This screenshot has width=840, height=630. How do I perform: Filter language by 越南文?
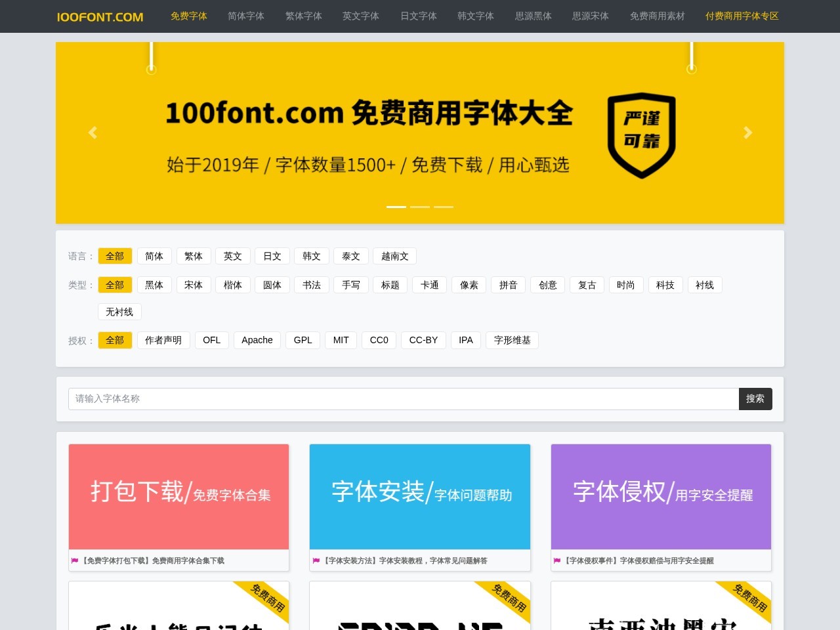pos(395,256)
